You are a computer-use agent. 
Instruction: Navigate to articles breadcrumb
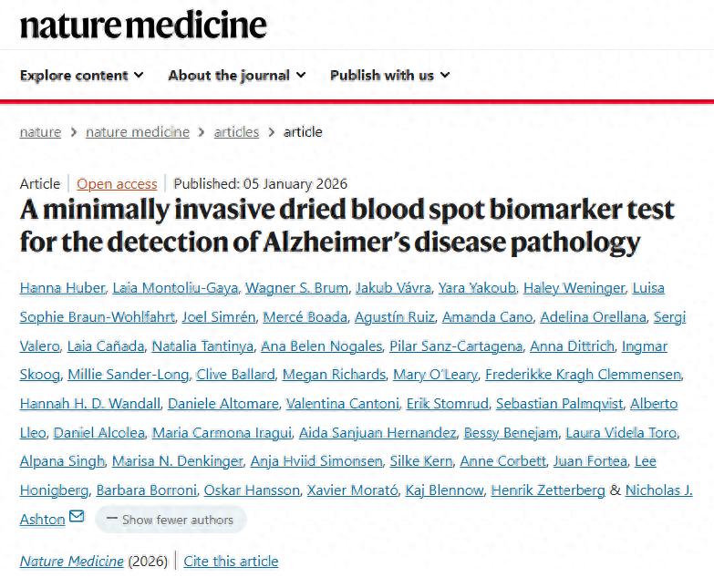click(x=236, y=132)
